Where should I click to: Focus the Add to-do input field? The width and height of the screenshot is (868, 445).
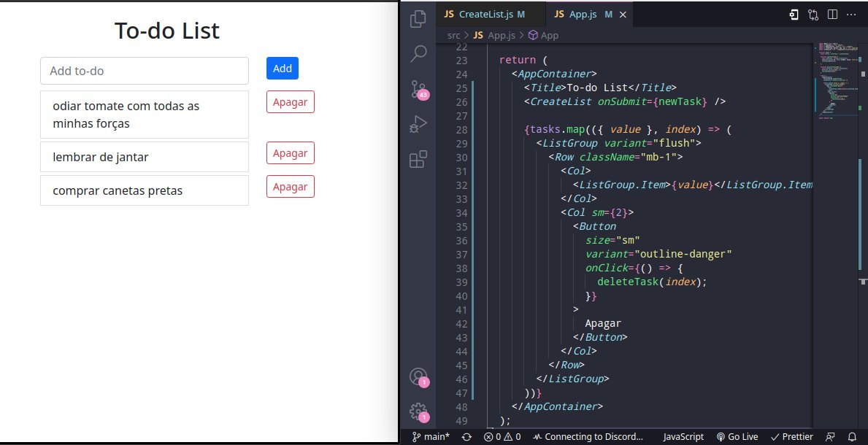click(145, 71)
